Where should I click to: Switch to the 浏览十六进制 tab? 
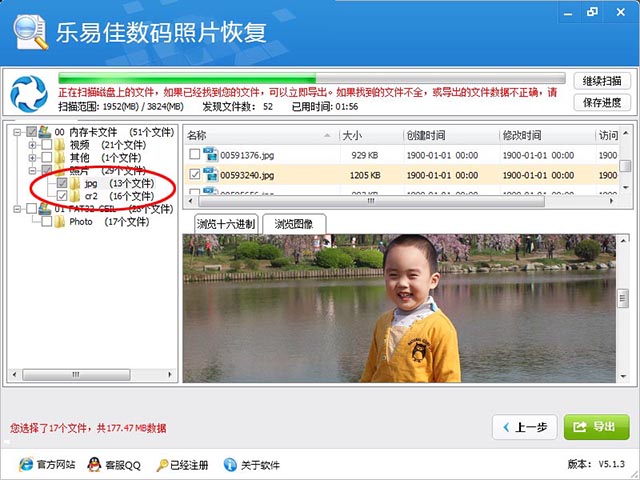226,224
